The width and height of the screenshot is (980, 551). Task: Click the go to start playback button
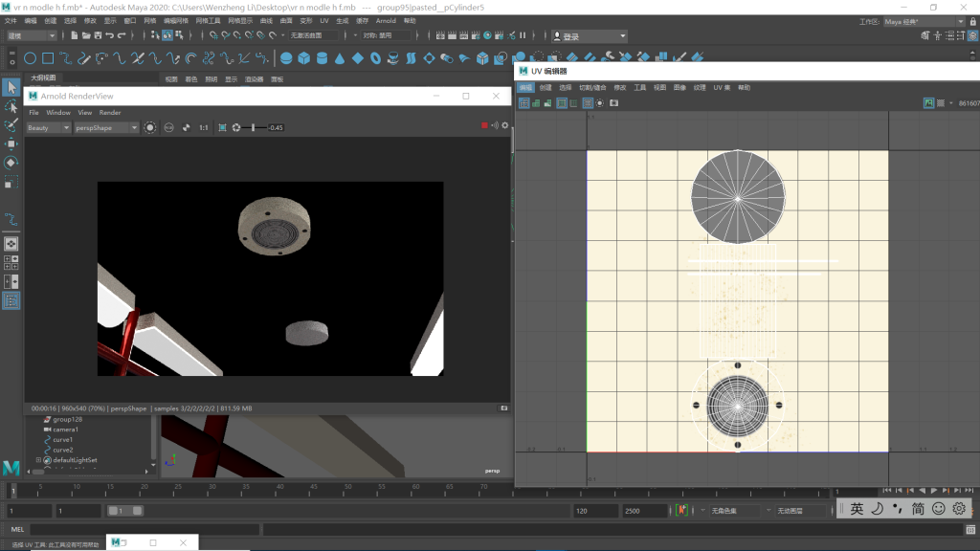click(887, 491)
